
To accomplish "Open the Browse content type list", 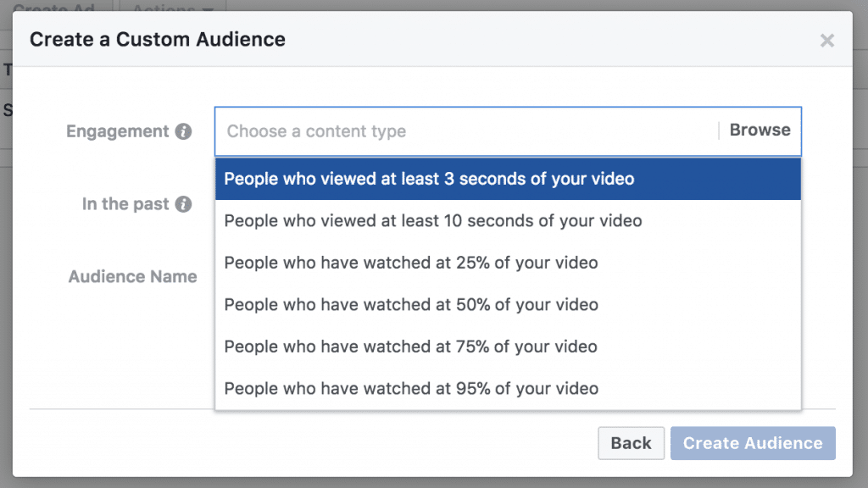I will (x=759, y=130).
